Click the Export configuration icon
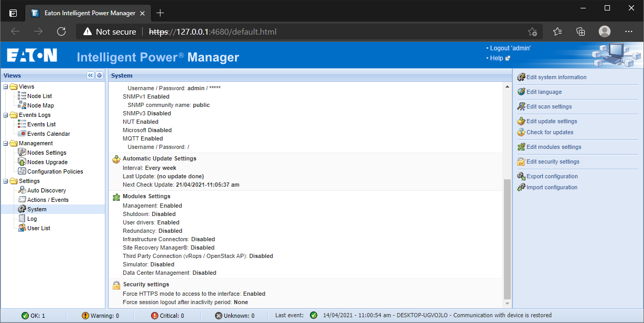Screen dimensions: 644x323 521,176
